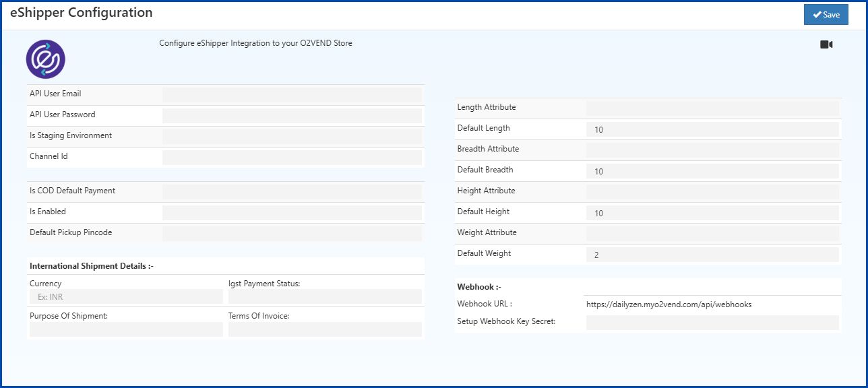Open the Length Attribute selector
This screenshot has width=868, height=388.
coord(712,108)
